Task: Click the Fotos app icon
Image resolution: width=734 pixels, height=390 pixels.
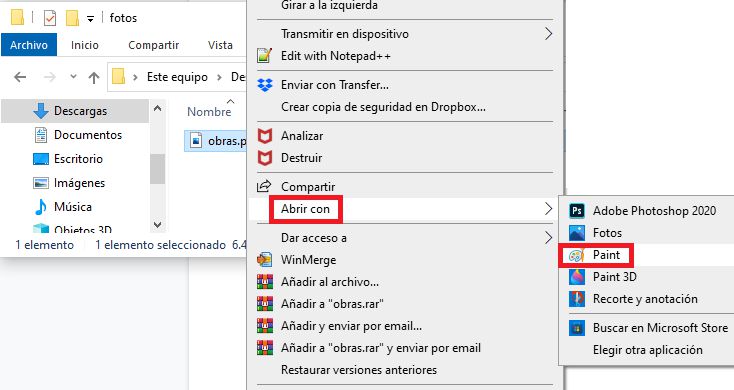Action: click(577, 233)
